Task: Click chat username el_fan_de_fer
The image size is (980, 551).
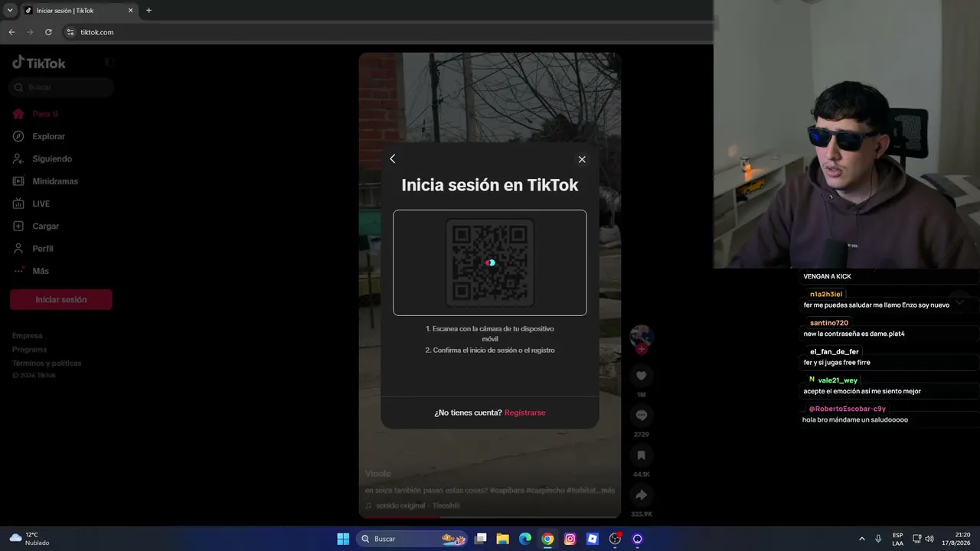Action: click(x=835, y=351)
